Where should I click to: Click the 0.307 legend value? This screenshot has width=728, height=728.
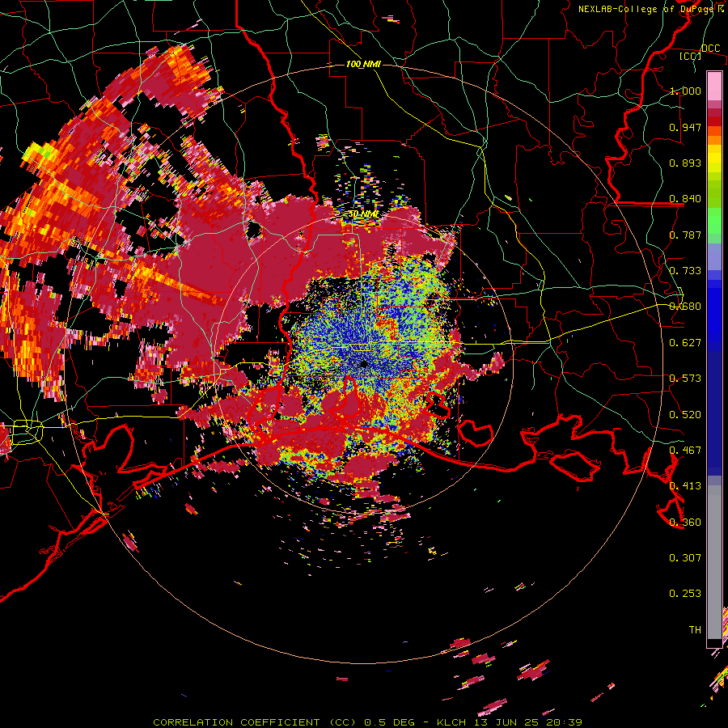(x=685, y=558)
